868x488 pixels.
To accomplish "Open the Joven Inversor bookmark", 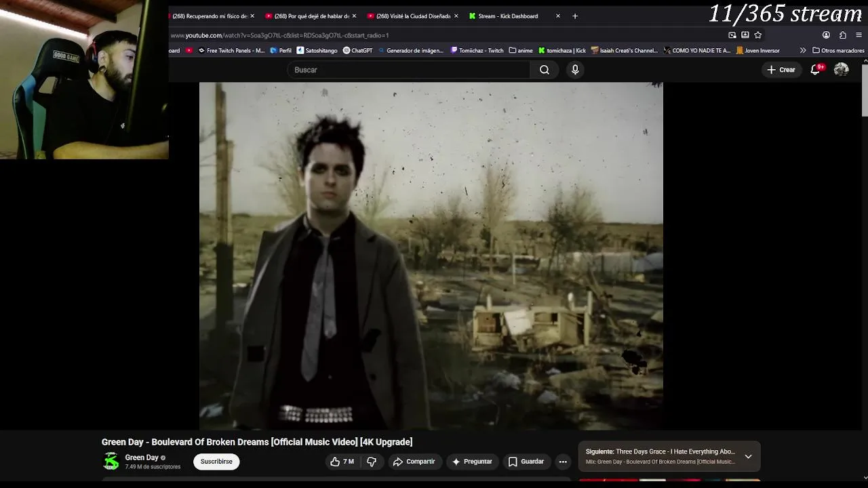I will [x=758, y=50].
